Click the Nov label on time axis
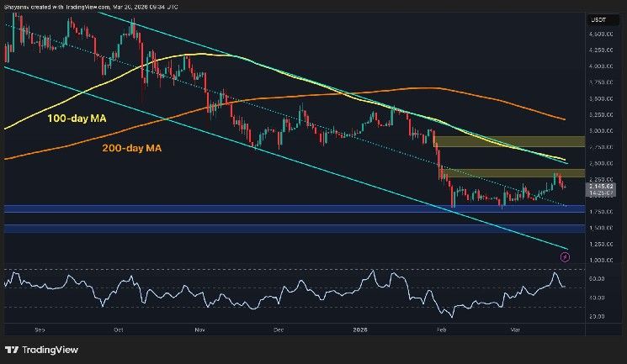This screenshot has height=364, width=627. 199,330
